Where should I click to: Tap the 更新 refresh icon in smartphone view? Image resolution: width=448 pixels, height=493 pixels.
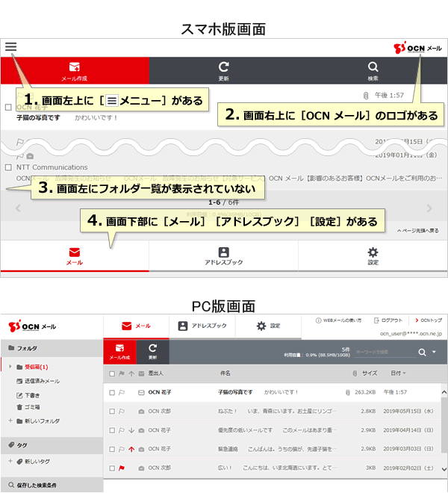(223, 71)
